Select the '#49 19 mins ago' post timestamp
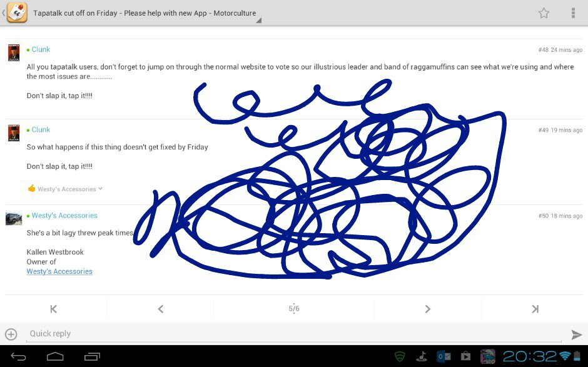This screenshot has width=588, height=367. pos(560,130)
